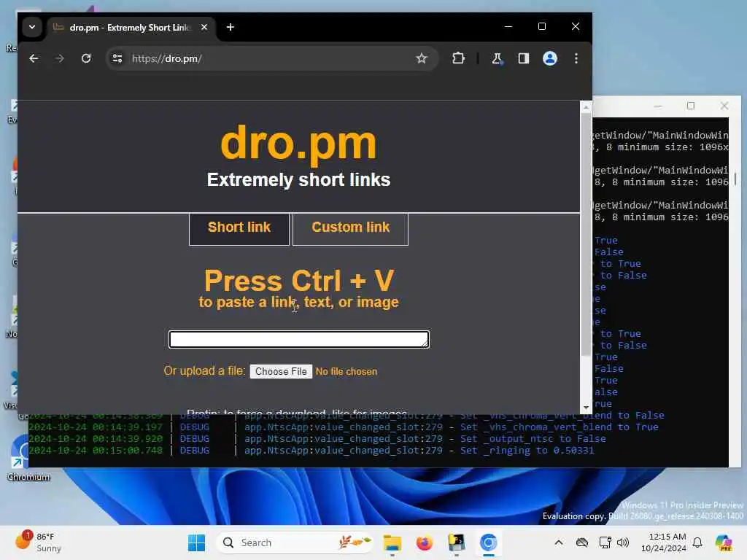Minimize the background console window
The width and height of the screenshot is (747, 560).
658,106
